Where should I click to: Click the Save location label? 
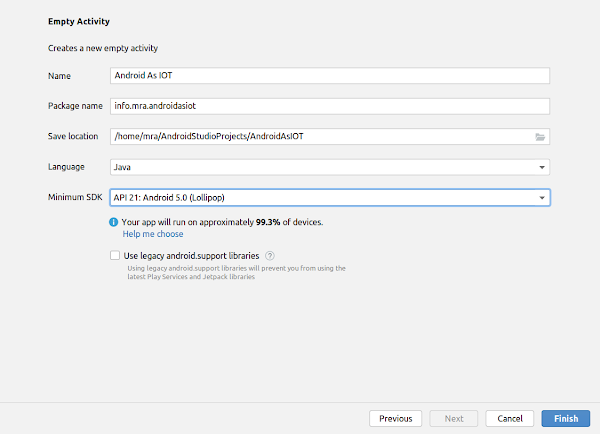pyautogui.click(x=73, y=136)
